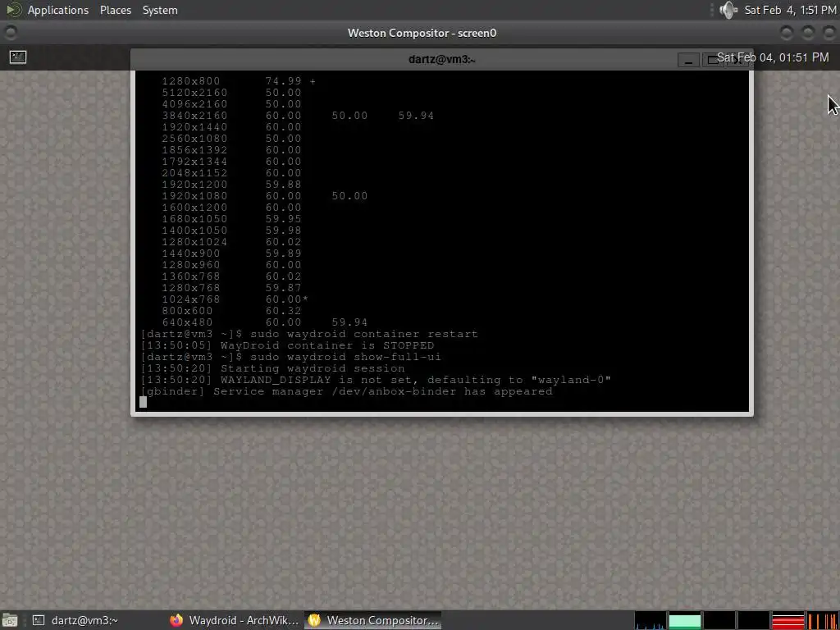Screen dimensions: 840x630
Task: Click the red swap monitor graph
Action: pyautogui.click(x=788, y=620)
